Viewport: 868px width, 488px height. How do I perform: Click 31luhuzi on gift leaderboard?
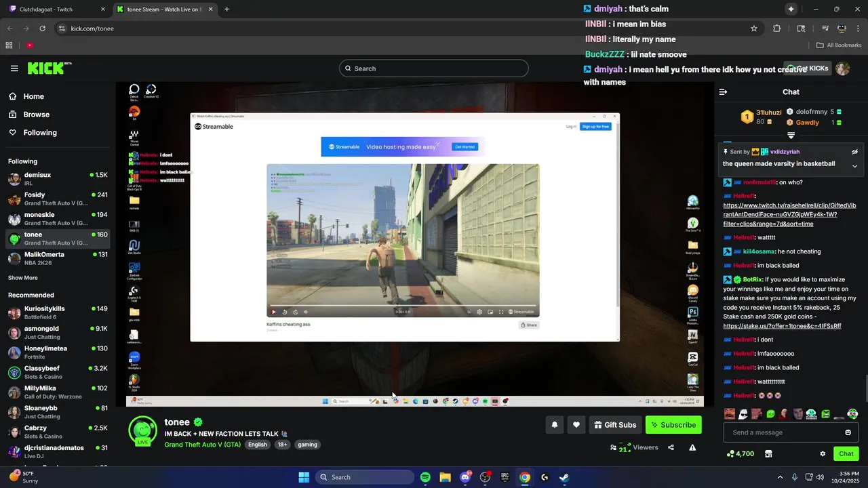[x=769, y=113]
